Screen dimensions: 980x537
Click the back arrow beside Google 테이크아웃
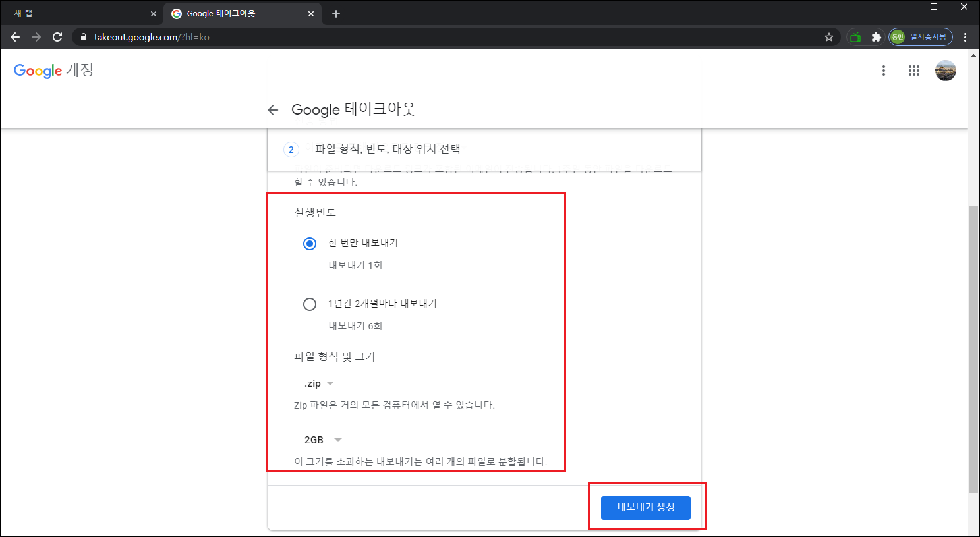tap(273, 110)
